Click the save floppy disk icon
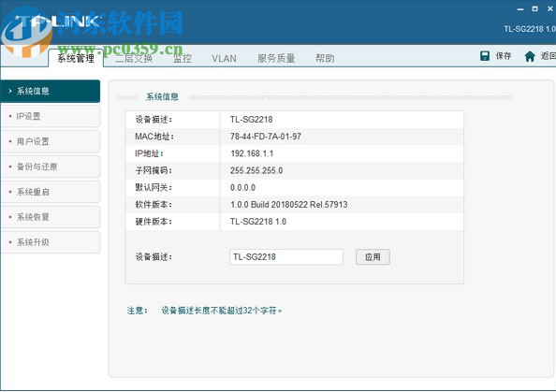The width and height of the screenshot is (556, 392). pyautogui.click(x=485, y=56)
